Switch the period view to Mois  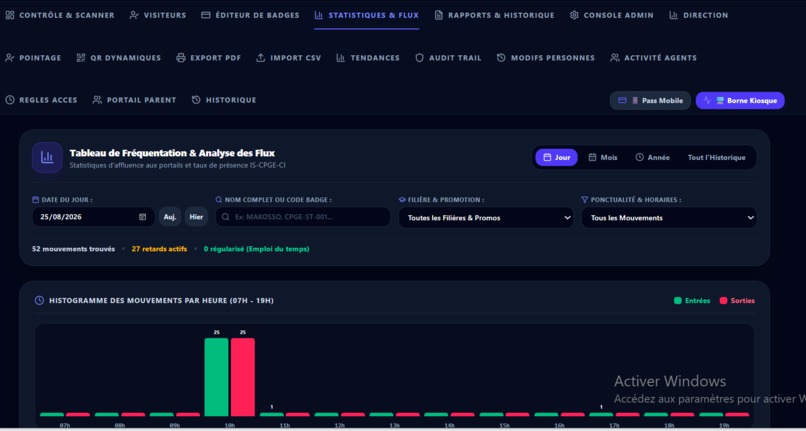[603, 157]
